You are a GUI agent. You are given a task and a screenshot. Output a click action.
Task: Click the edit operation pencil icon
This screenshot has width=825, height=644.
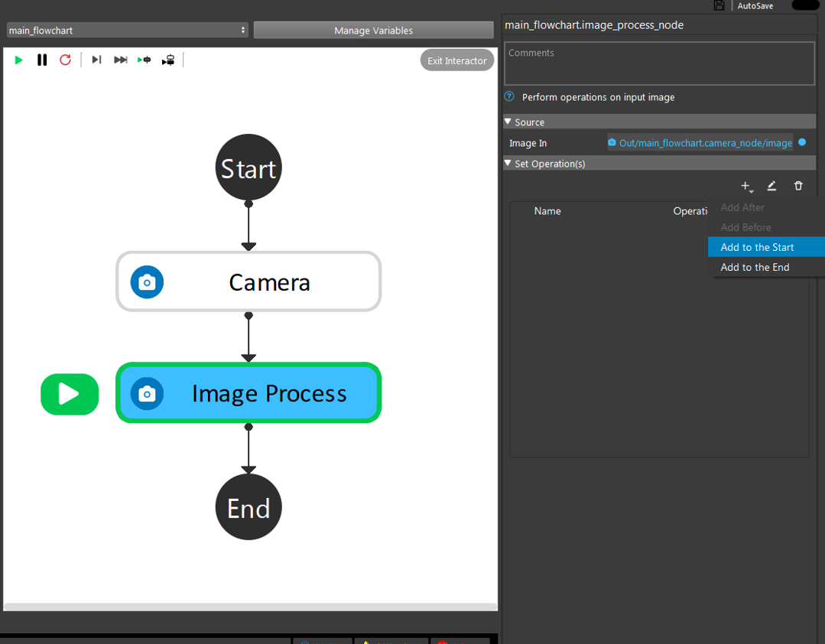(x=771, y=186)
